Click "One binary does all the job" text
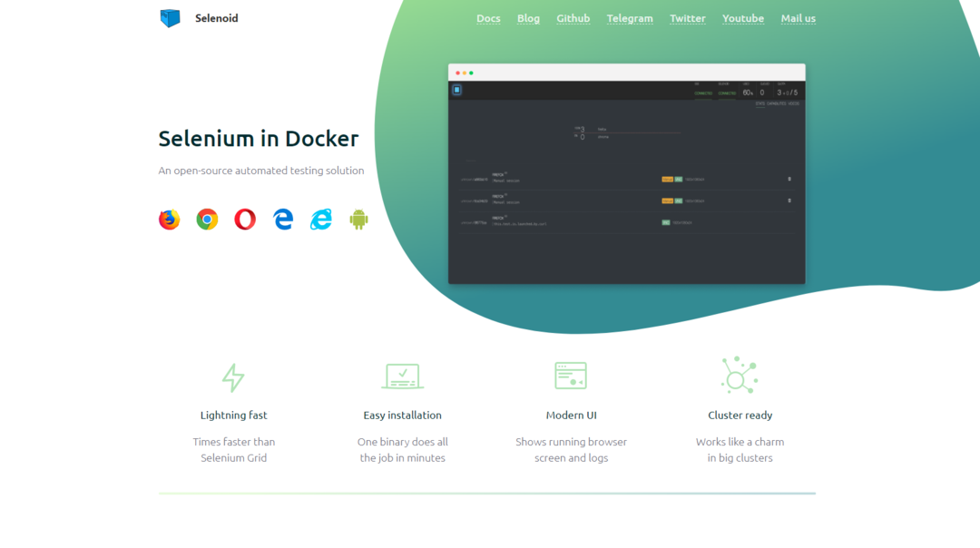980x548 pixels. click(x=403, y=450)
